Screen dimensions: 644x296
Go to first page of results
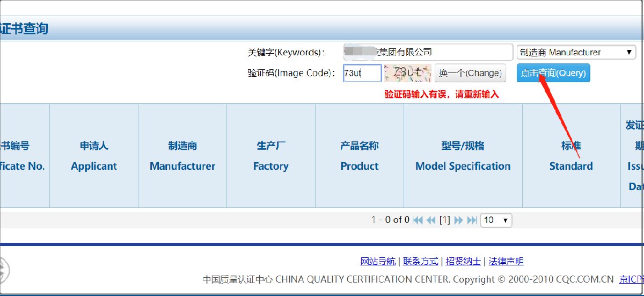[x=418, y=220]
